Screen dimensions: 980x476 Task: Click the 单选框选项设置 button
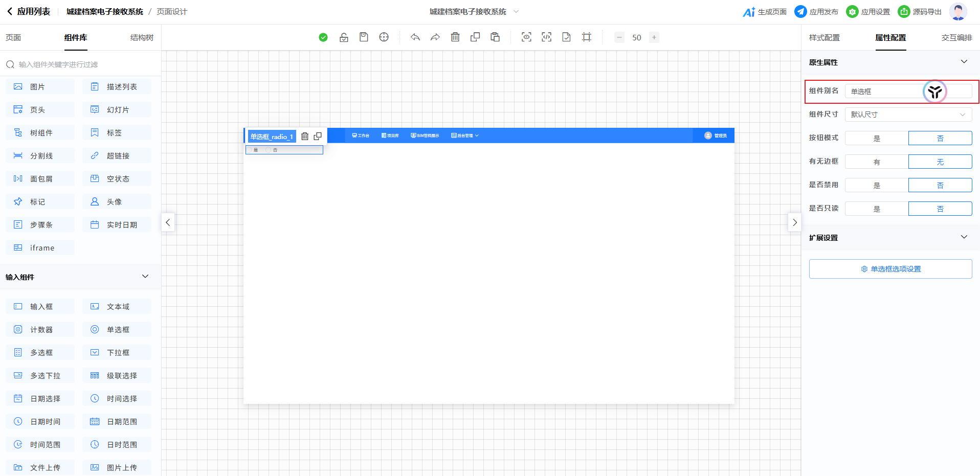click(x=890, y=269)
